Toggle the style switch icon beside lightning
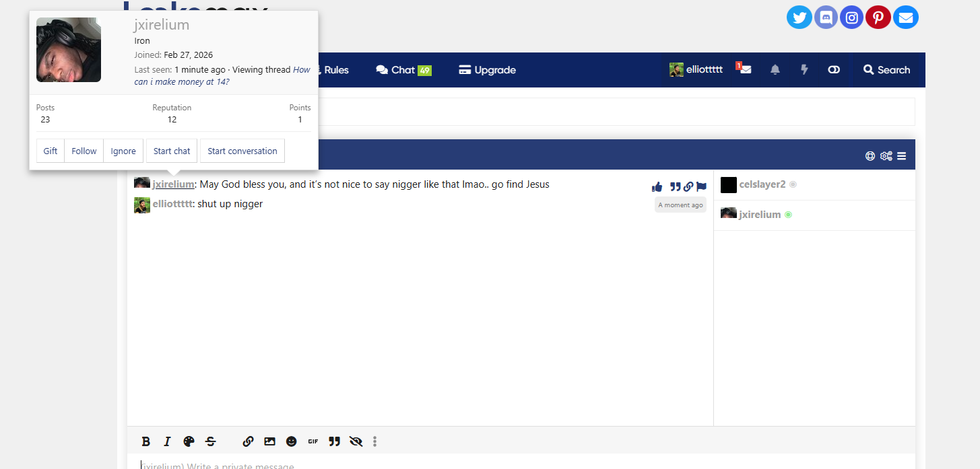This screenshot has height=469, width=980. (x=834, y=69)
